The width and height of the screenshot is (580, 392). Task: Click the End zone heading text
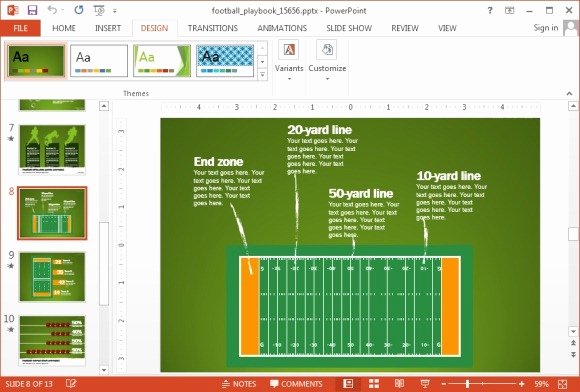click(218, 162)
